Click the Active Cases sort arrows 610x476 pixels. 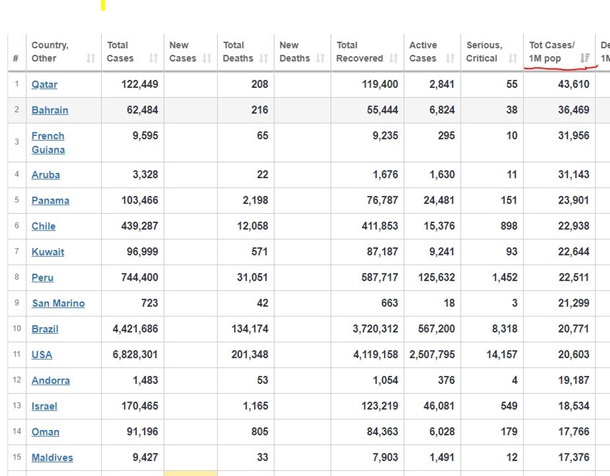[x=449, y=59]
